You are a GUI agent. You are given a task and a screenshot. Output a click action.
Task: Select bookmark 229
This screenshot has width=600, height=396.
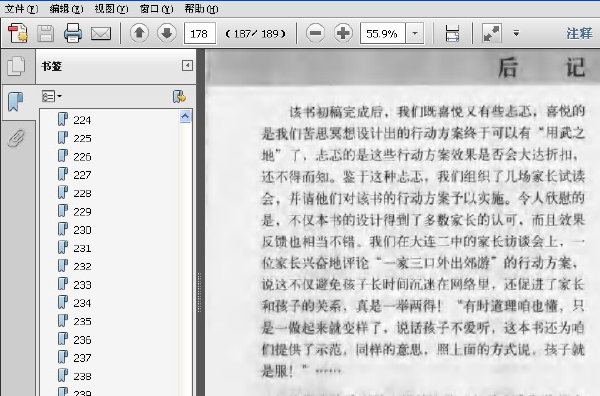pyautogui.click(x=75, y=211)
